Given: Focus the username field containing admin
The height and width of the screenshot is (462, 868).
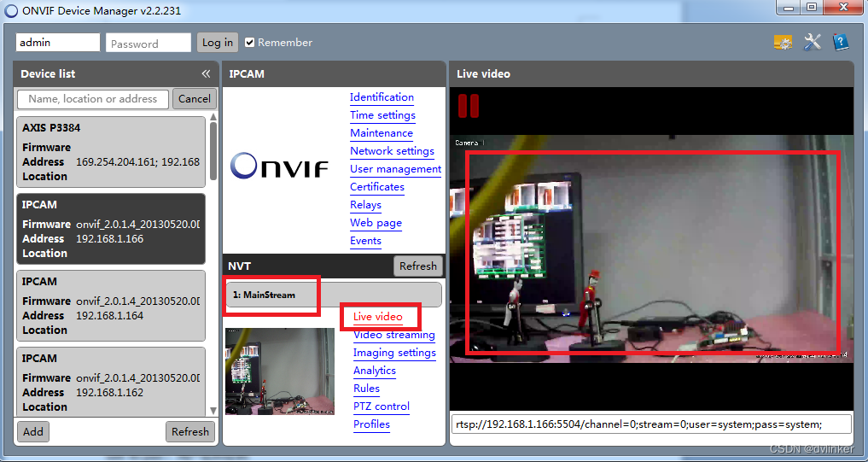Looking at the screenshot, I should (x=58, y=43).
